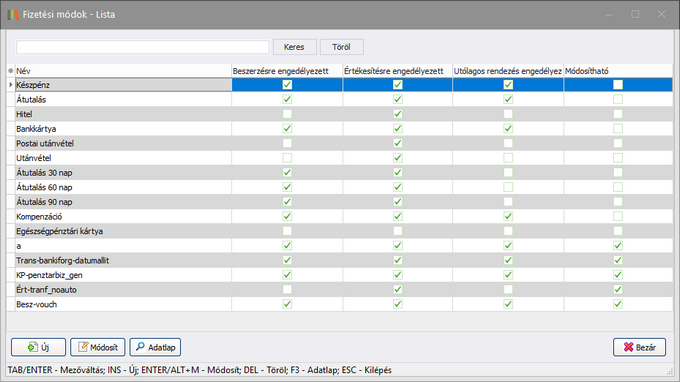Image resolution: width=680 pixels, height=382 pixels.
Task: Toggle Módosítható checkbox for Besz-vouch row
Action: [x=618, y=304]
